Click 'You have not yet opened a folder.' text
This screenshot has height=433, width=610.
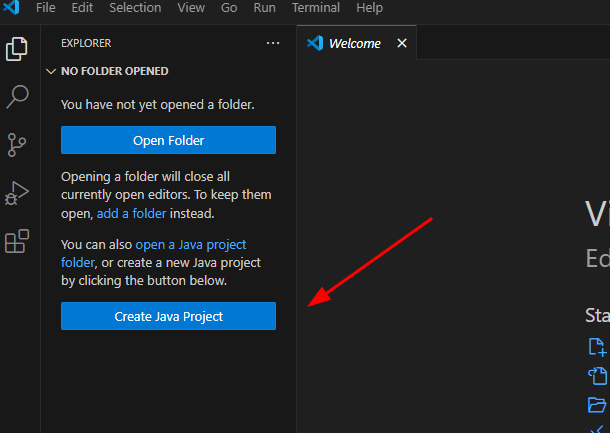[x=158, y=105]
